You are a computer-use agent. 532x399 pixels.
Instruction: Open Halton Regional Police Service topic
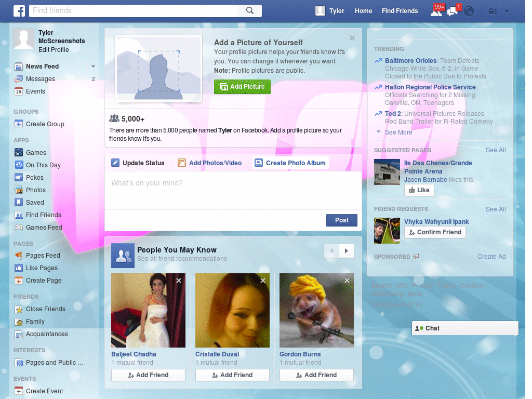(430, 87)
